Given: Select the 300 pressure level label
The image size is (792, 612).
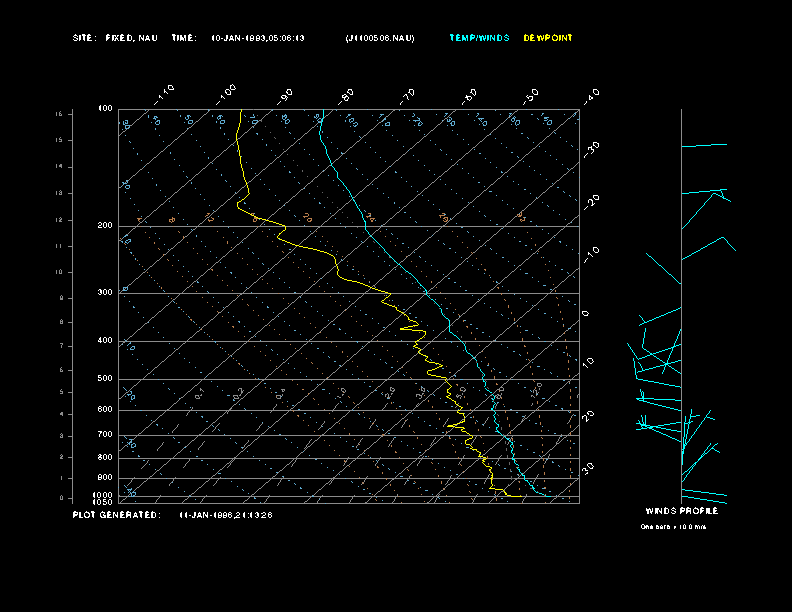Looking at the screenshot, I should (104, 293).
